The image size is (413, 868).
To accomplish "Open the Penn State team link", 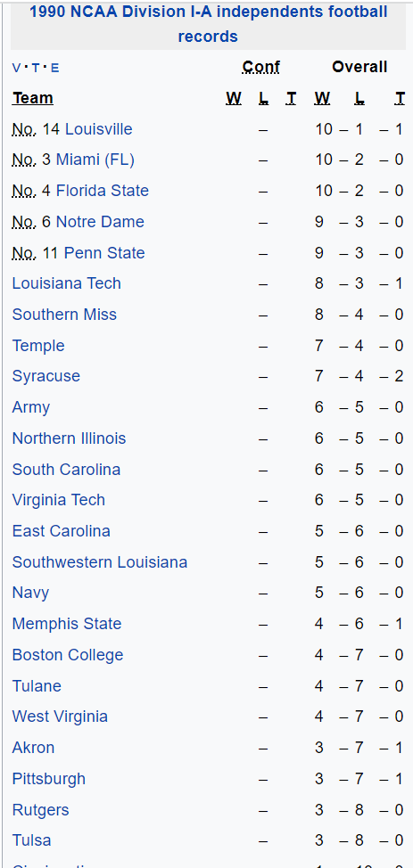I will coord(104,253).
